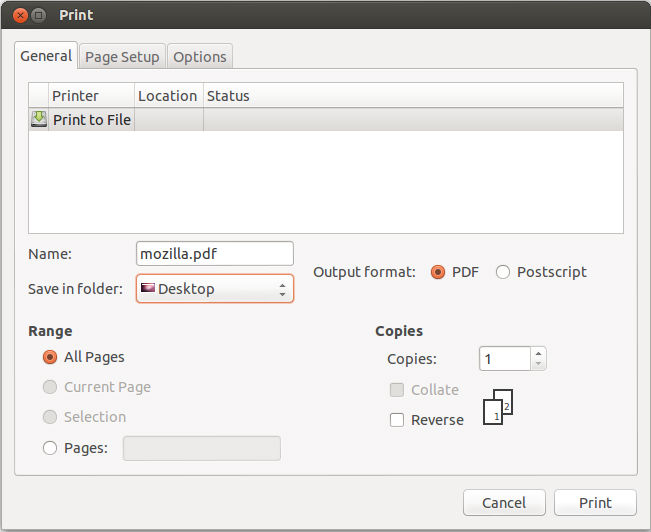Screen dimensions: 651x532
Task: Click the Desktop folder icon in combo box
Action: [x=148, y=288]
